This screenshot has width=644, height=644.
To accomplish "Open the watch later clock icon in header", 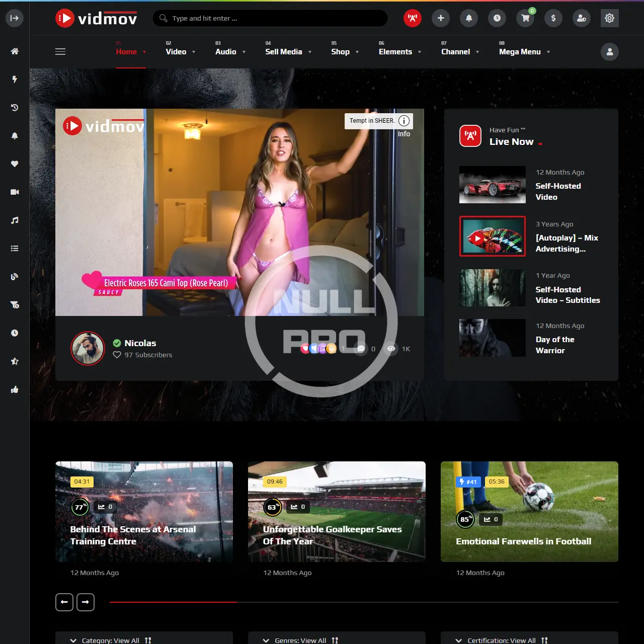I will pos(497,18).
